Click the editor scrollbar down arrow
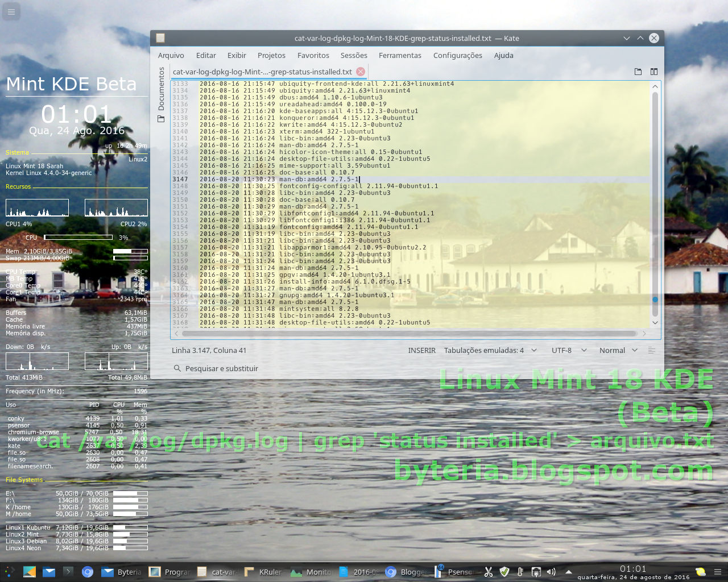 point(655,323)
